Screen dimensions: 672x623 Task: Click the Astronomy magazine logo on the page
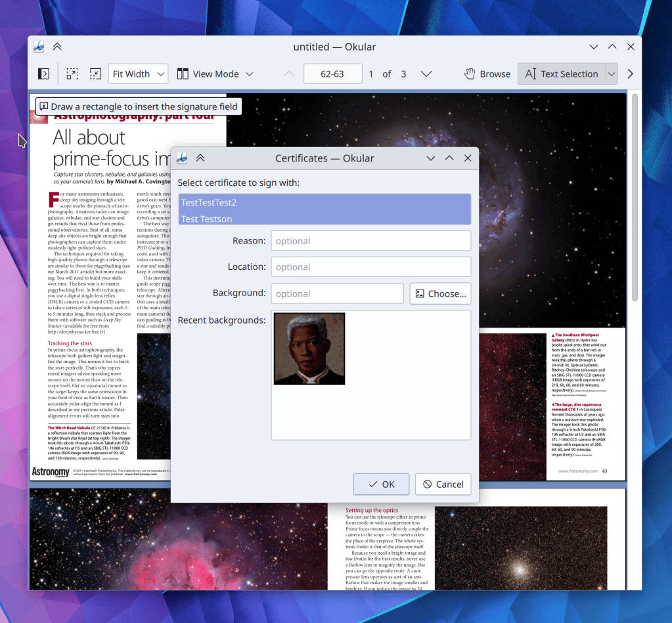tap(51, 472)
